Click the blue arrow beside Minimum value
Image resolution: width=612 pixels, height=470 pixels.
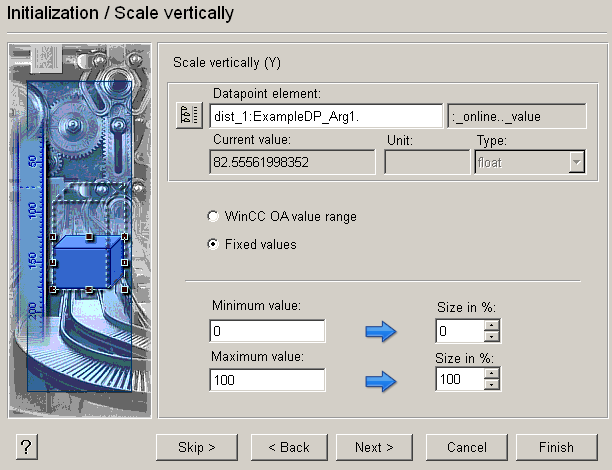pyautogui.click(x=381, y=332)
